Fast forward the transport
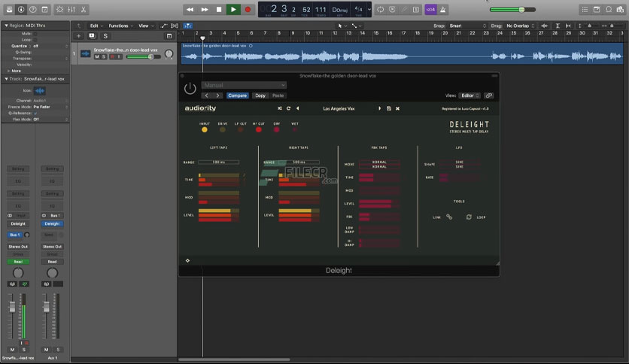The width and height of the screenshot is (629, 364). pyautogui.click(x=204, y=9)
